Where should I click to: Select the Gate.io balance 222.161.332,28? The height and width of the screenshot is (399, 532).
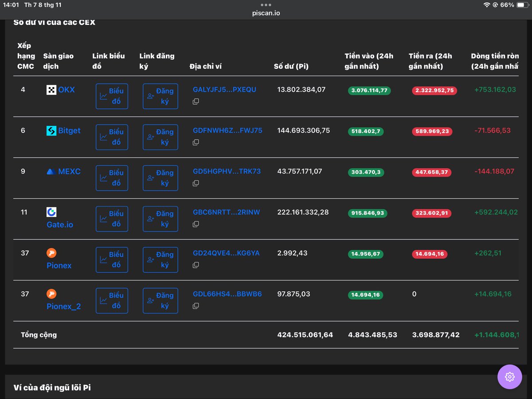303,212
